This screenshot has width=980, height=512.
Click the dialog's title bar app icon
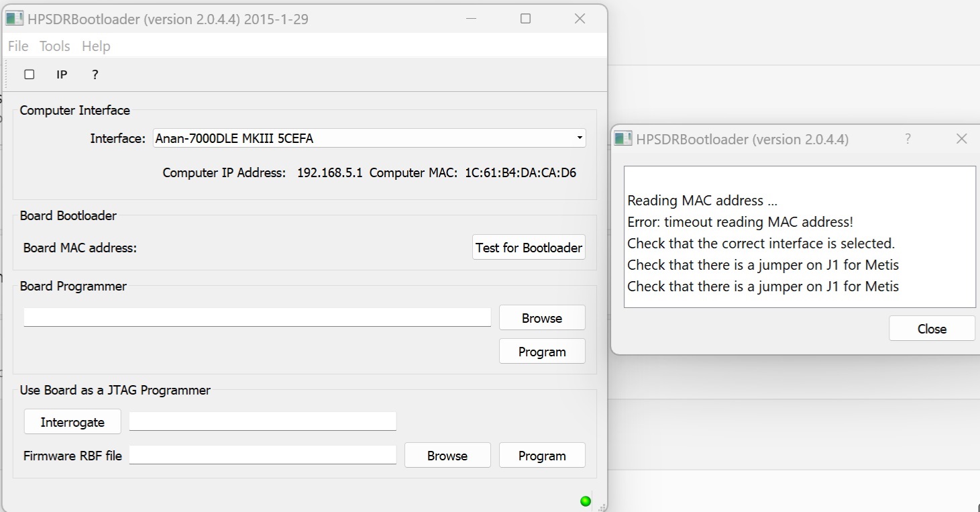[623, 139]
